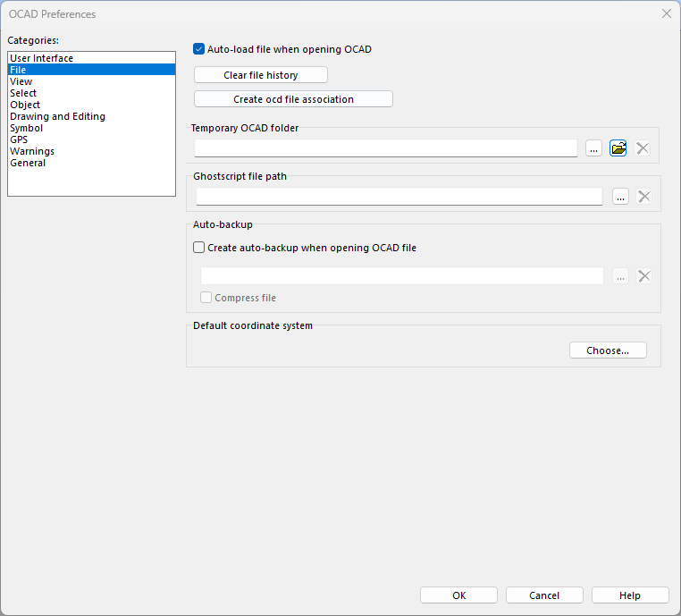Select the Object category
Viewport: 681px width, 616px height.
(92, 105)
